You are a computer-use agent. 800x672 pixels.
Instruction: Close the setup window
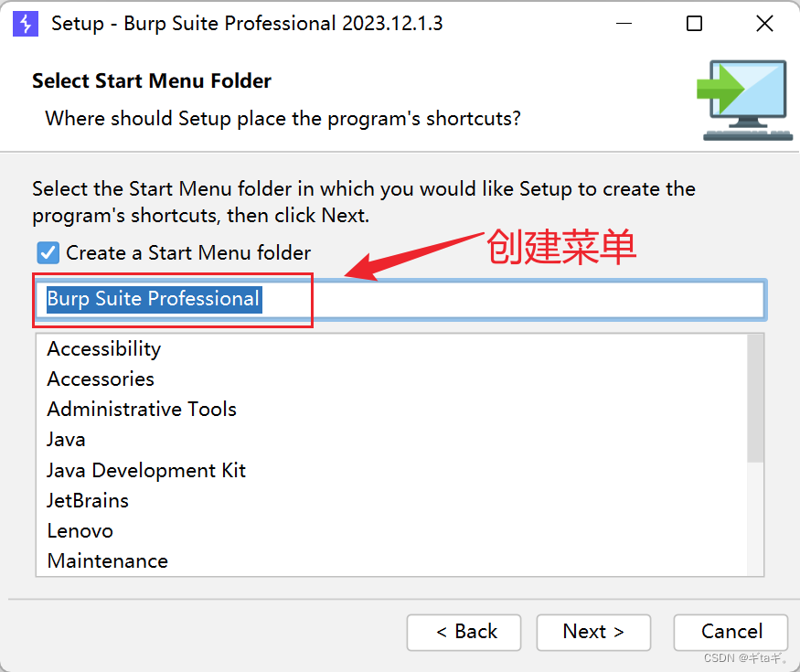764,24
